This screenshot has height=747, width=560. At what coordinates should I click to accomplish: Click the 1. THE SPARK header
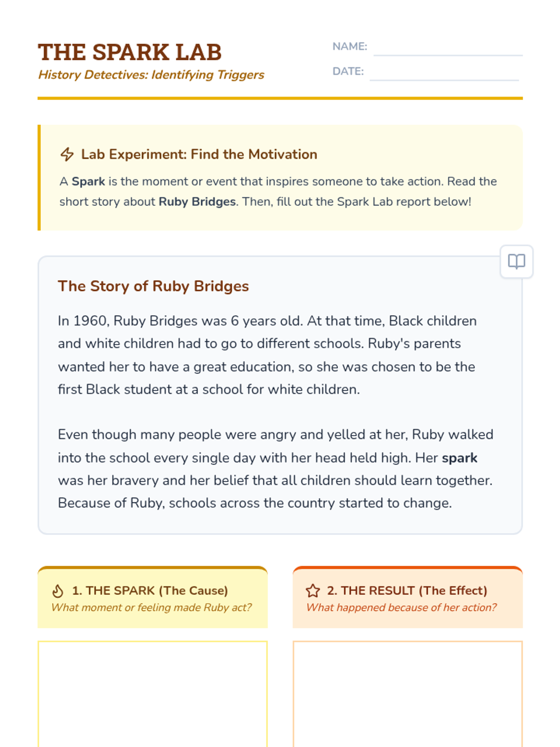point(150,591)
